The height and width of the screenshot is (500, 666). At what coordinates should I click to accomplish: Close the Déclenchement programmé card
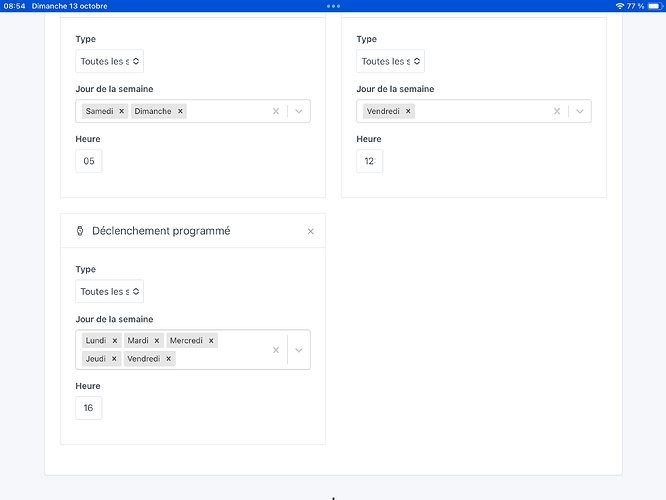click(310, 231)
